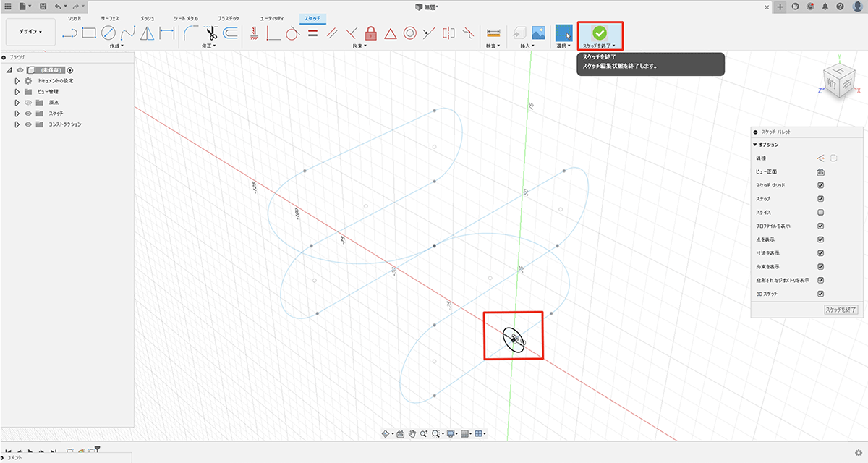Select the Line sketch tool

(70, 33)
